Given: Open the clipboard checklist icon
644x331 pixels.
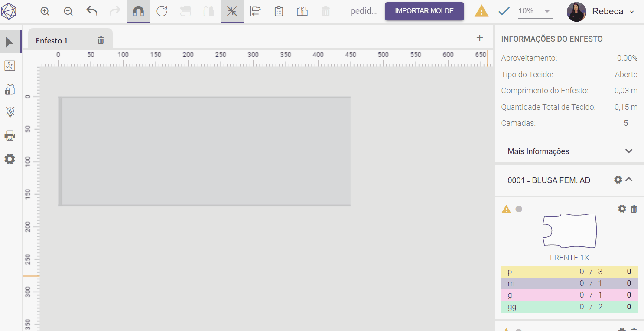Looking at the screenshot, I should [279, 11].
